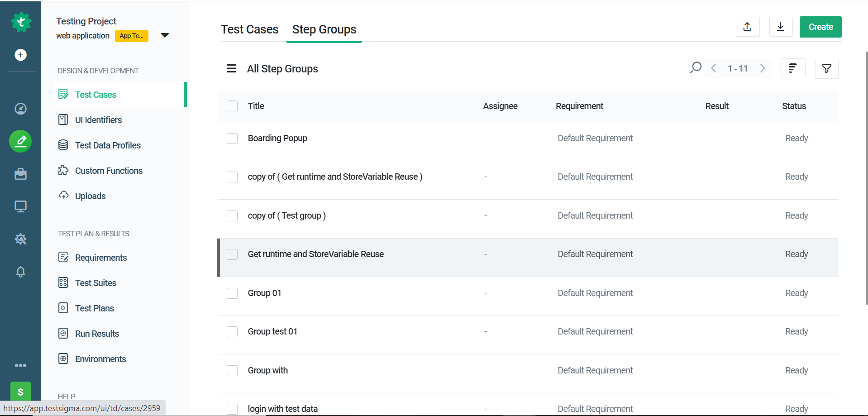Viewport: 868px width, 416px height.
Task: Click the Environments globe icon
Action: [x=63, y=359]
